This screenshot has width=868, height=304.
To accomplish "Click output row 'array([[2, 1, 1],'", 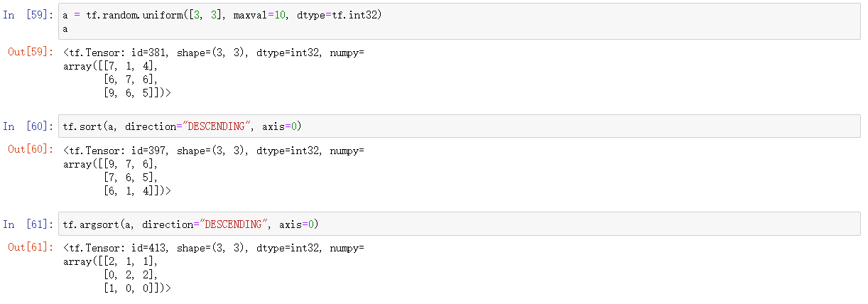I will click(110, 262).
